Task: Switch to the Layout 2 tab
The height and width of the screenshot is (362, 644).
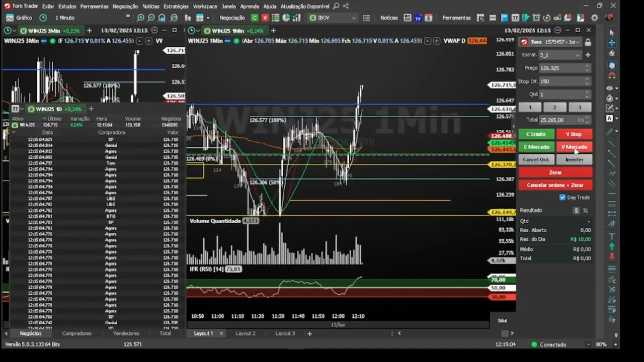Action: (x=246, y=333)
